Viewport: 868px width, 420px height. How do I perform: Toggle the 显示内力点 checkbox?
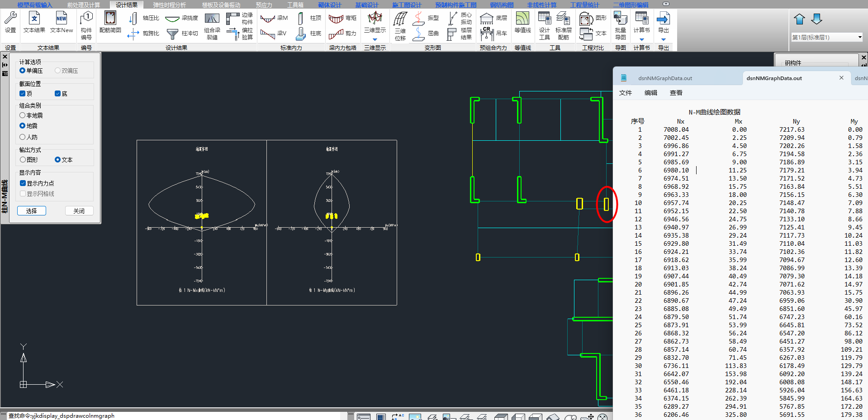point(23,183)
